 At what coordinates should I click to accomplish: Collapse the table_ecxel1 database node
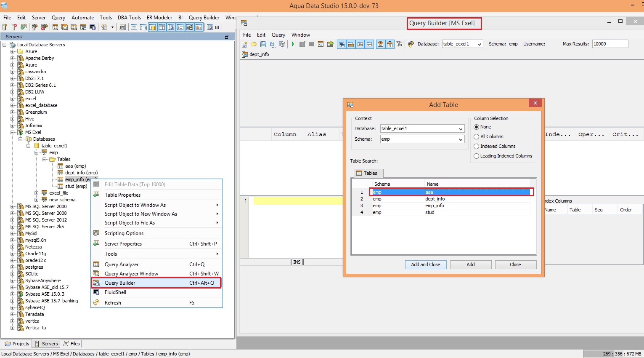(x=29, y=146)
